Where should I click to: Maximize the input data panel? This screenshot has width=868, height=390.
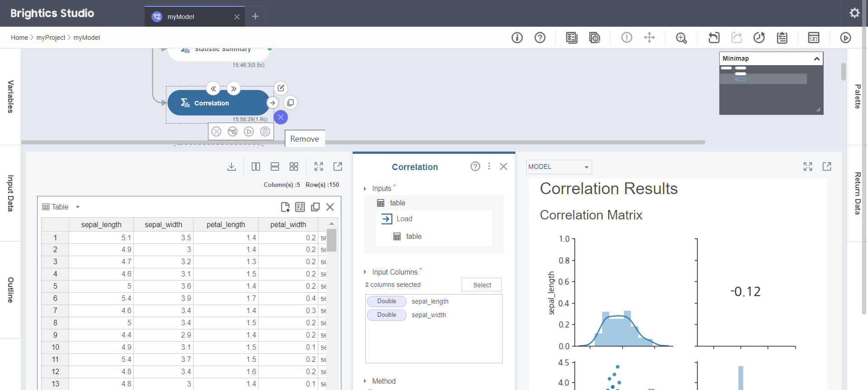pyautogui.click(x=319, y=166)
